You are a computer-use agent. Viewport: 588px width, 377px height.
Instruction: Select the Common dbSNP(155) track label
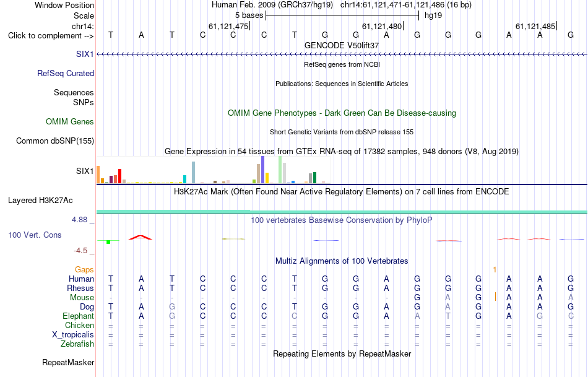pos(55,141)
